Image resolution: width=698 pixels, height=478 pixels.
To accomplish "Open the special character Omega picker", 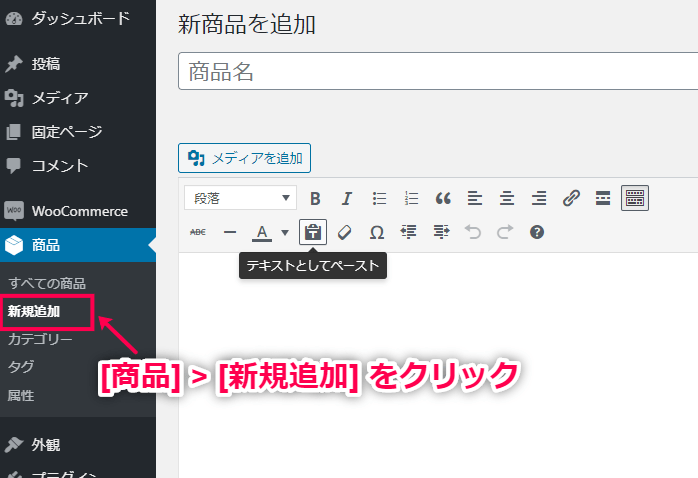I will [x=377, y=232].
